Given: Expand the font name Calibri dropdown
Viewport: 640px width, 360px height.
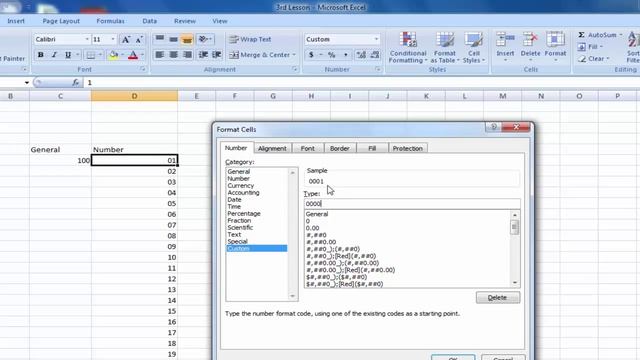Looking at the screenshot, I should (87, 39).
